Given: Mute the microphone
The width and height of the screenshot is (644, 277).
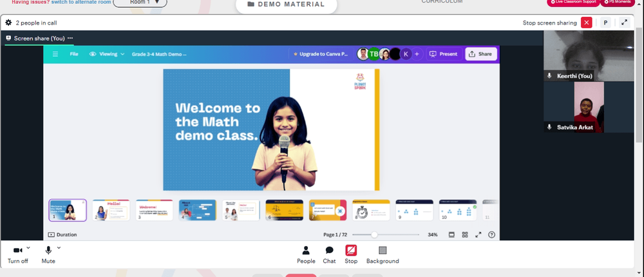Looking at the screenshot, I should coord(48,254).
